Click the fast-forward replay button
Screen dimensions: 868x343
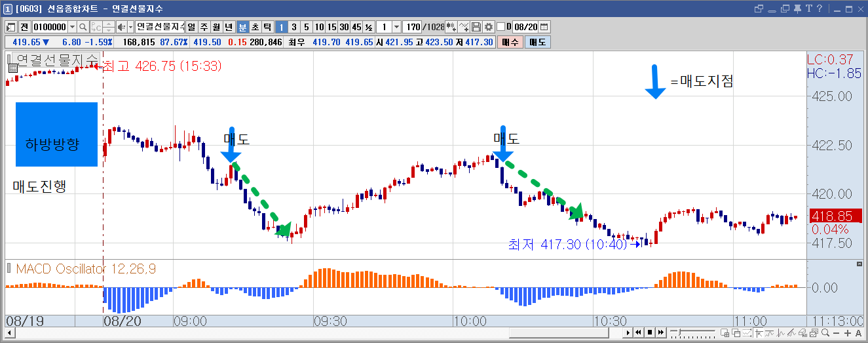(x=661, y=333)
